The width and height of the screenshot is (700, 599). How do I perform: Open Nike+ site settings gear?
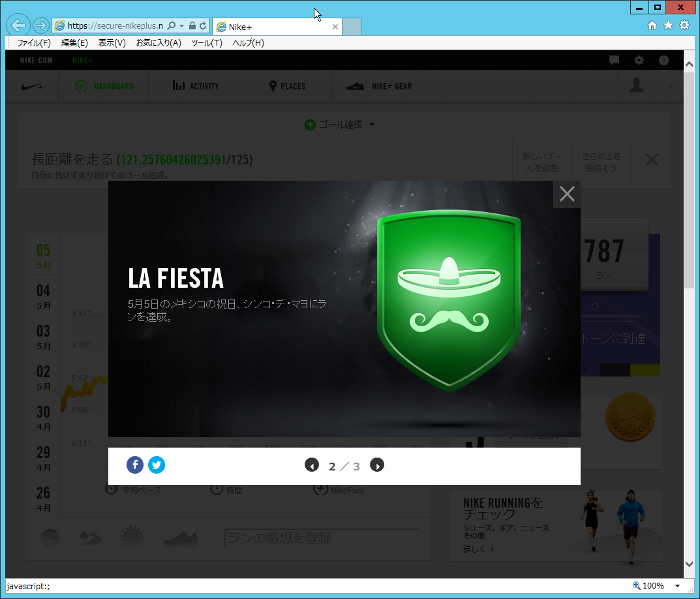[639, 60]
